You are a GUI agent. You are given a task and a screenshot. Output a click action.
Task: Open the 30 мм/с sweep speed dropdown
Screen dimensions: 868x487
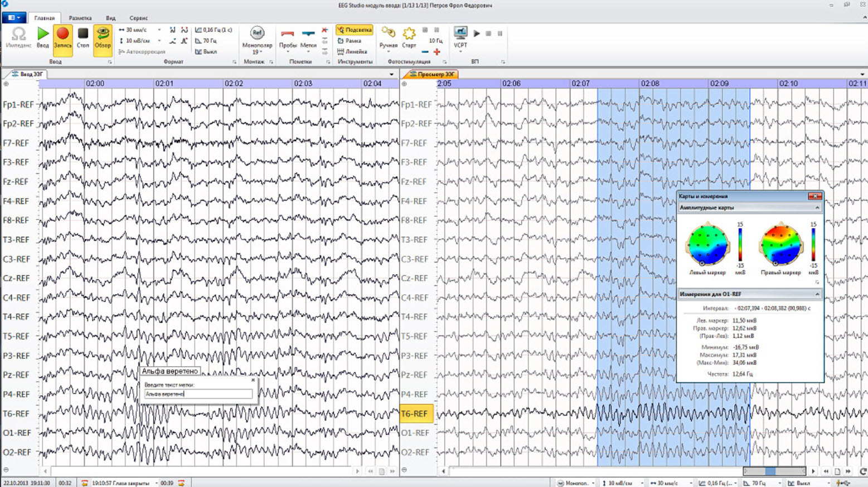(x=159, y=30)
